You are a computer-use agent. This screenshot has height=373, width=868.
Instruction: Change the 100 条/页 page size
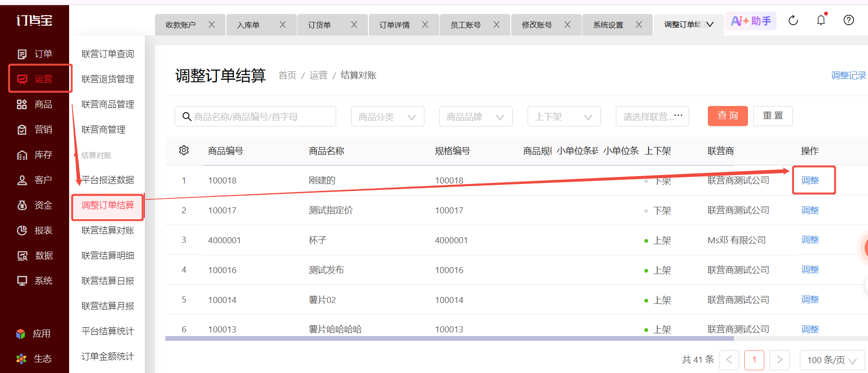[833, 360]
